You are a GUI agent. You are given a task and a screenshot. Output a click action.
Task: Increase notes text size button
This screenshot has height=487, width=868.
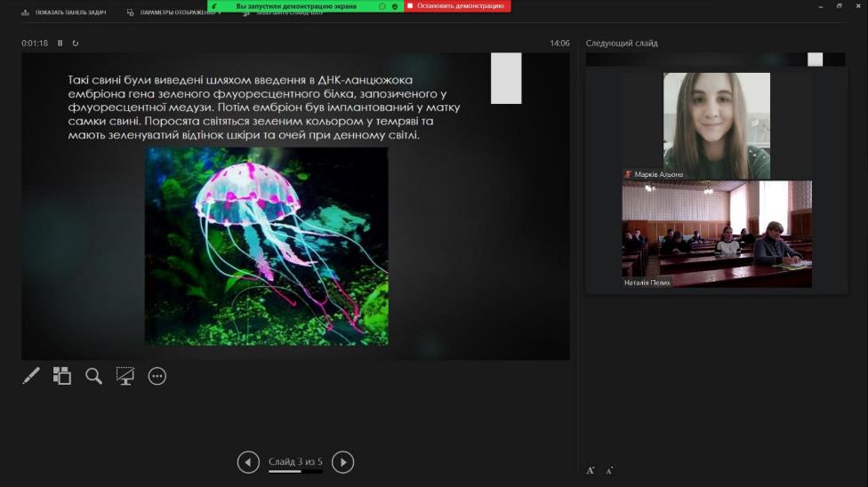[591, 470]
